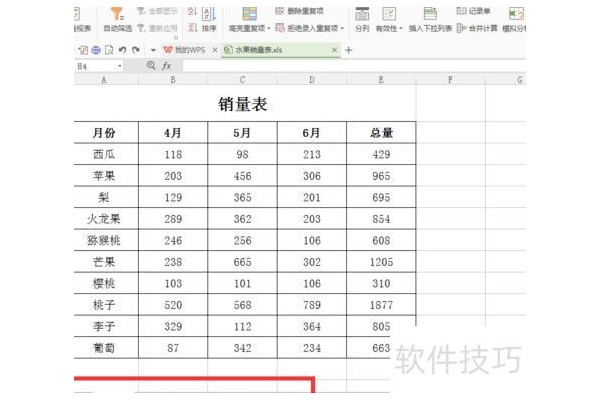Select the 芒果 total cell 1205

(381, 262)
